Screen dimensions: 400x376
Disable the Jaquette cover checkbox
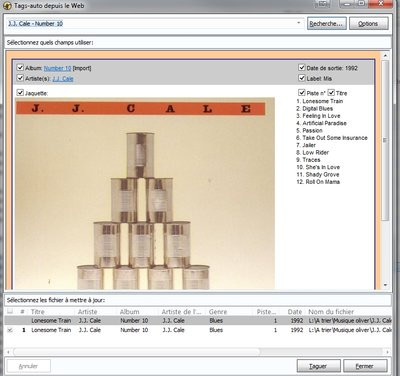pyautogui.click(x=20, y=93)
